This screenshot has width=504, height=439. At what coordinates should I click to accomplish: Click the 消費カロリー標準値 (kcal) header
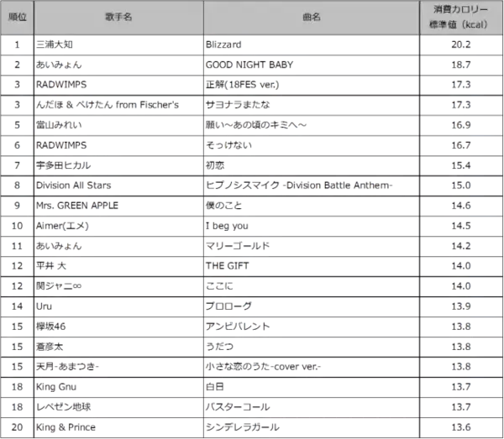[460, 17]
